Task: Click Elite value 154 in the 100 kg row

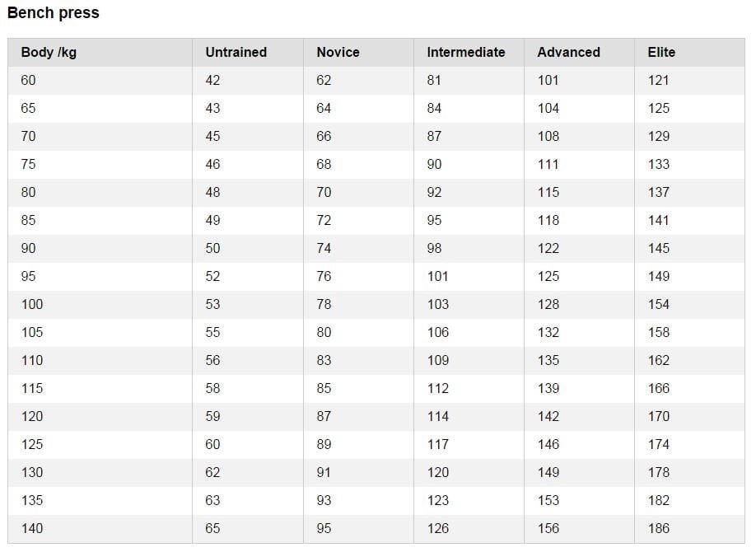Action: coord(658,304)
